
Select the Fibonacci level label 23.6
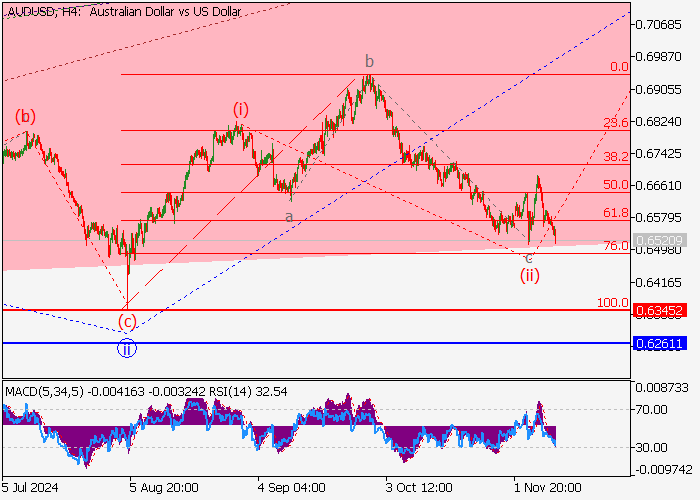pos(616,122)
